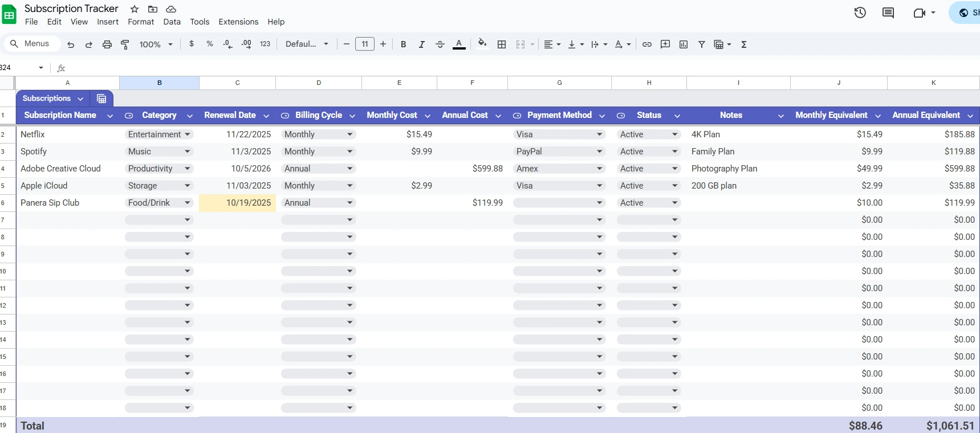The width and height of the screenshot is (980, 433).
Task: Click the Redo icon
Action: click(89, 44)
